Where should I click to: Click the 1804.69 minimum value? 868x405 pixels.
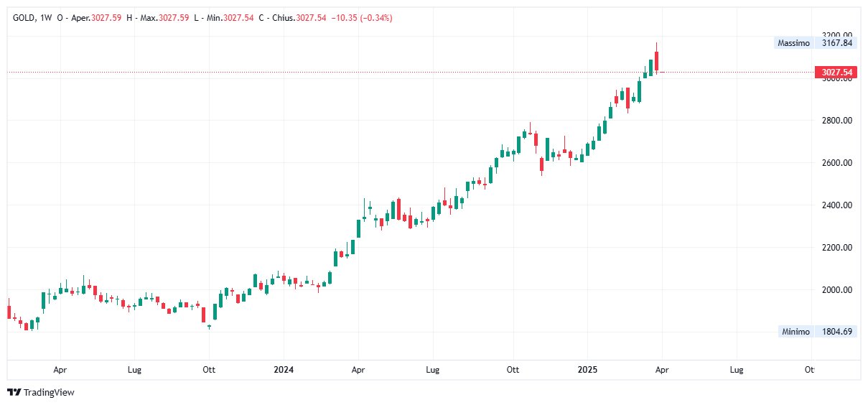click(837, 331)
